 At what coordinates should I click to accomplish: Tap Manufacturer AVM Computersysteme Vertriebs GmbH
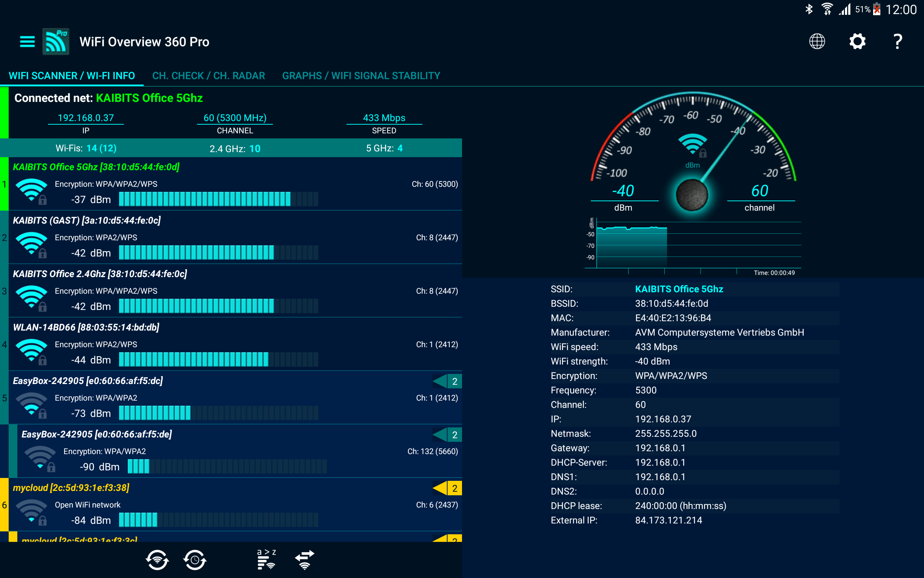coord(719,333)
